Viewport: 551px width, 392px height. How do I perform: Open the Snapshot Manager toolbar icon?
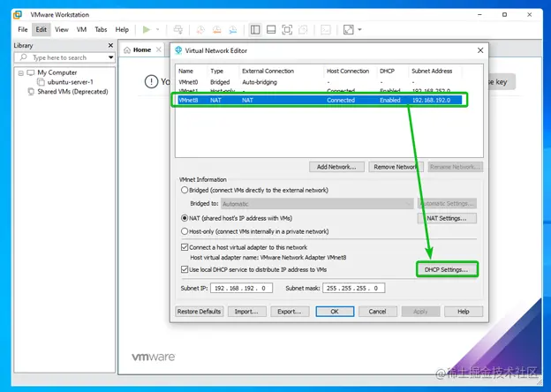(x=233, y=30)
